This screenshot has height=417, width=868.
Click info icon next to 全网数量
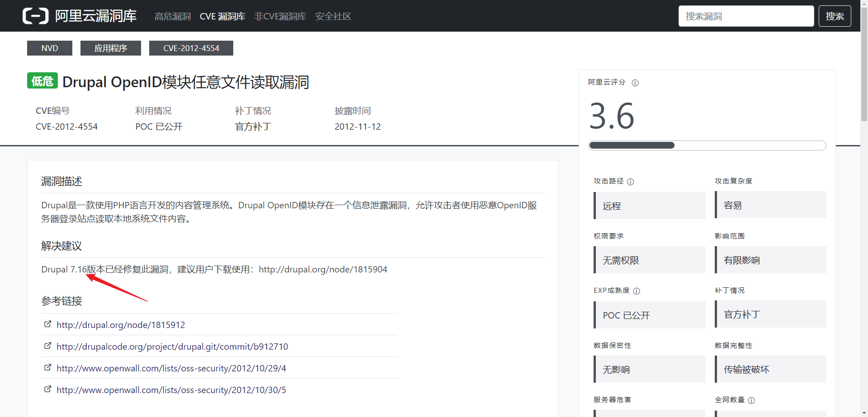(x=751, y=400)
